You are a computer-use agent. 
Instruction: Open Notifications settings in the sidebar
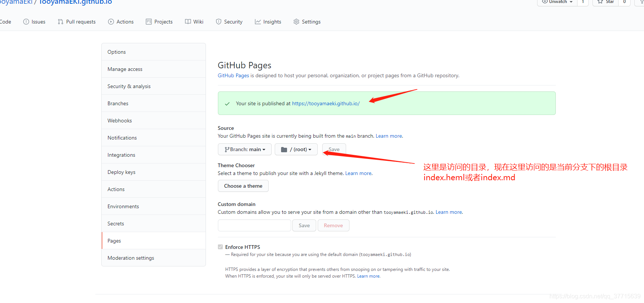coord(154,138)
